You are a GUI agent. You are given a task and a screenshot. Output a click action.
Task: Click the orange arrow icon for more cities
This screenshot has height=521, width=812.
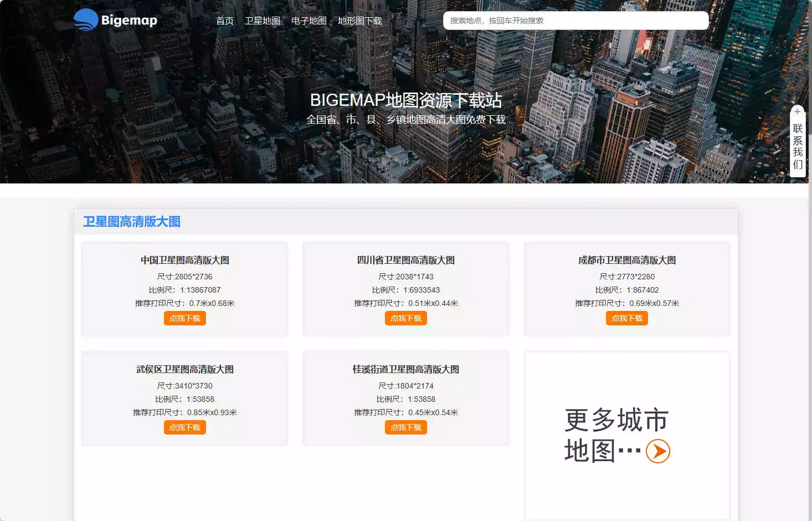[x=658, y=451]
